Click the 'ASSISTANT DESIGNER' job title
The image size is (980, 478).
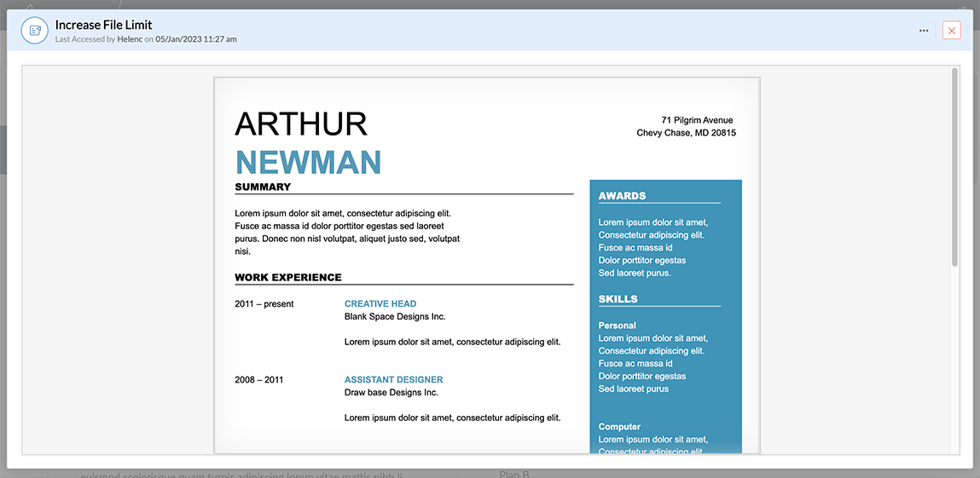click(394, 379)
